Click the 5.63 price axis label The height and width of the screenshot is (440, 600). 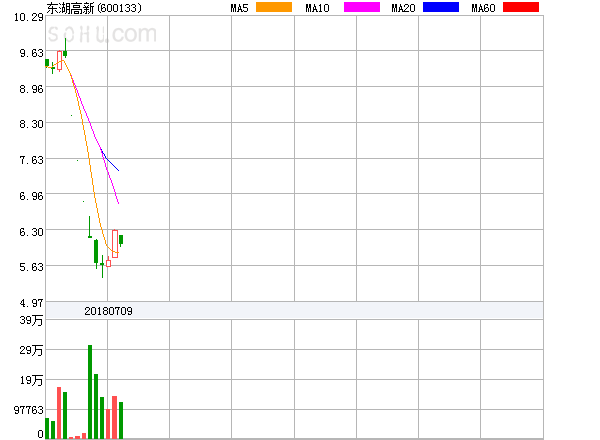click(x=31, y=267)
